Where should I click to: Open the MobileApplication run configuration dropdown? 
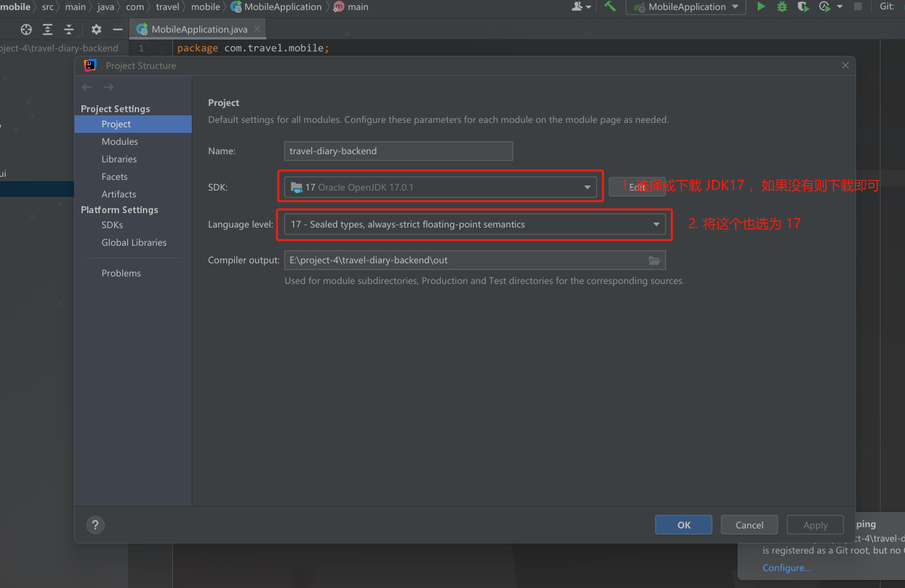coord(686,7)
